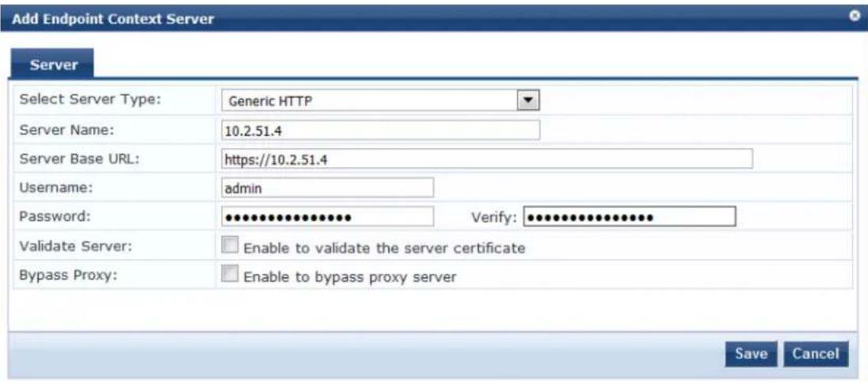
Task: Click the Verify password field
Action: point(630,217)
